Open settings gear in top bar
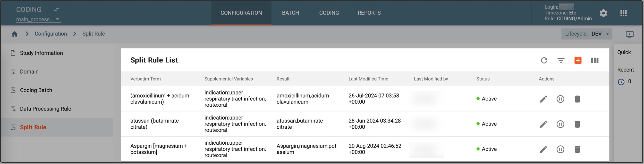Image resolution: width=644 pixels, height=164 pixels. pos(603,13)
